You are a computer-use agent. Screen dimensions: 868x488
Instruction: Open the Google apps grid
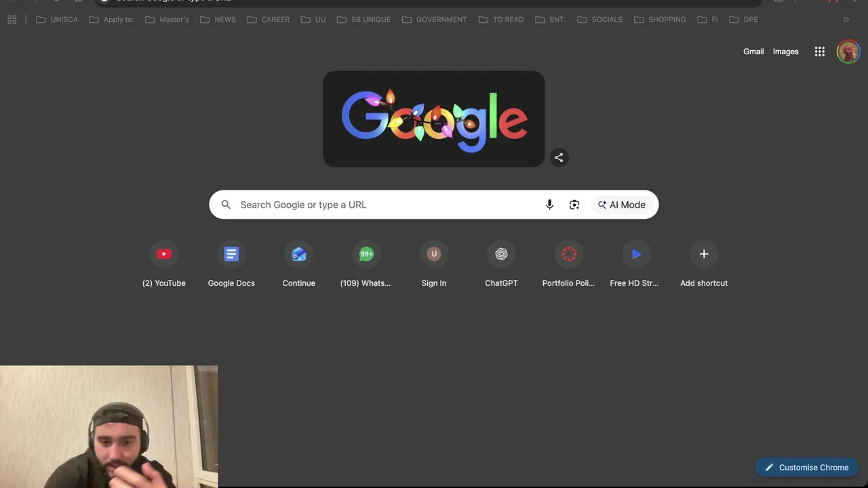(x=820, y=52)
